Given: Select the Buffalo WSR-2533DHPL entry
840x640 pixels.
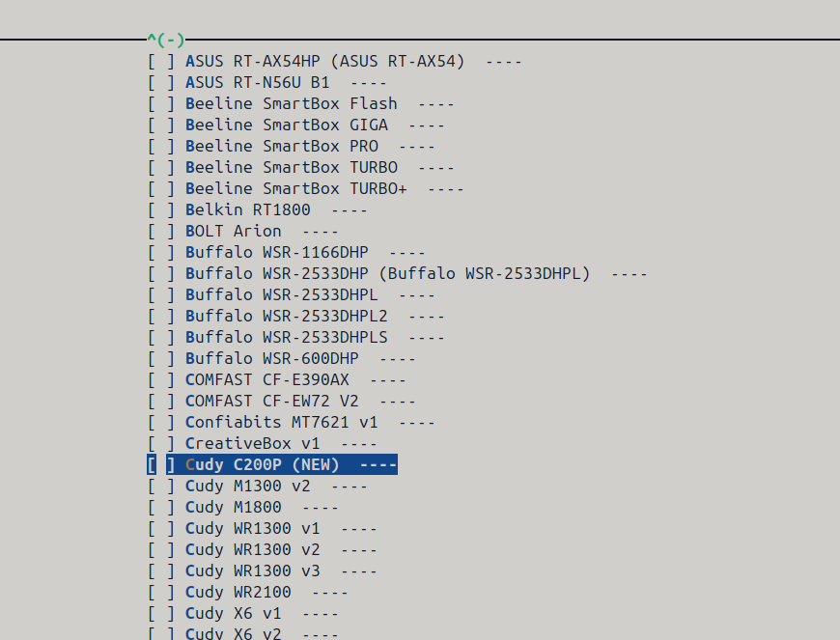Looking at the screenshot, I should point(291,295).
